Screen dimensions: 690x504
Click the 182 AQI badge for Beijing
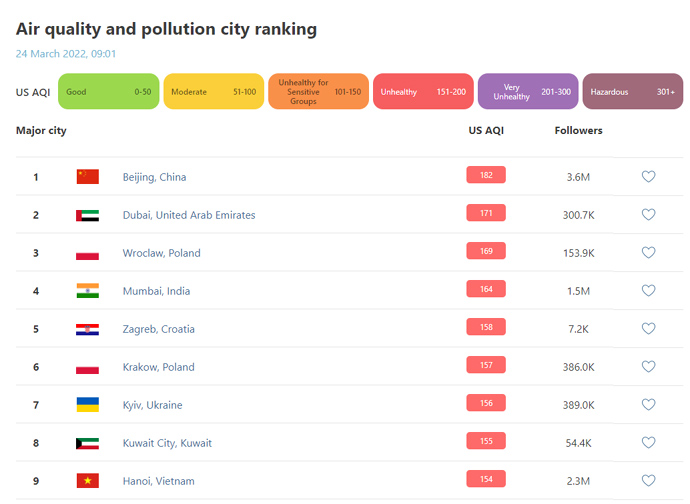(x=485, y=176)
